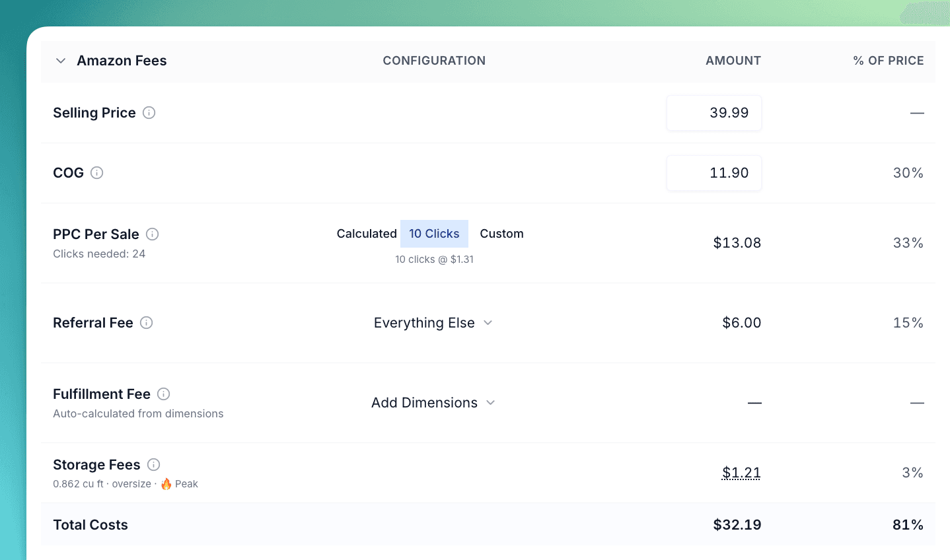Screen dimensions: 950x560
Task: Click the % of Price column header
Action: [x=888, y=61]
